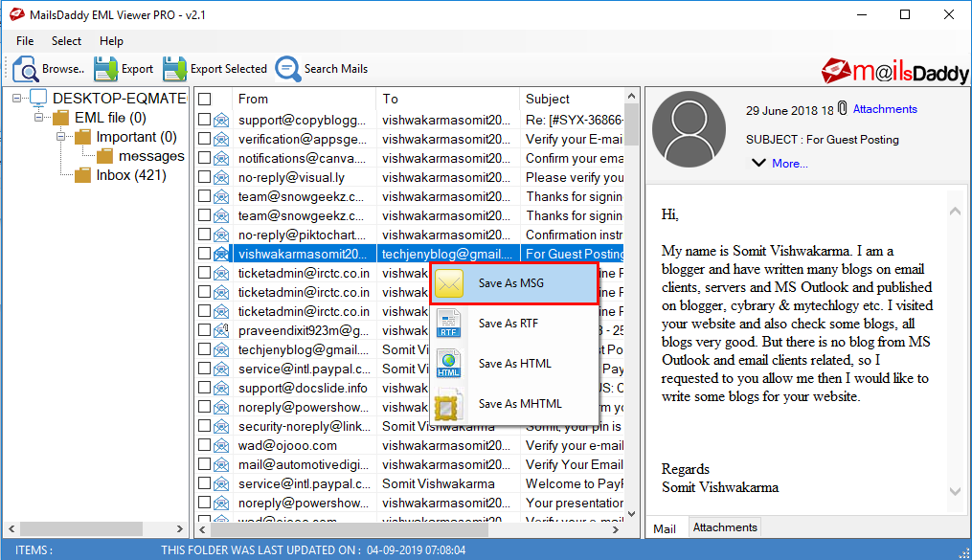972x560 pixels.
Task: Sort by the From column header
Action: click(304, 100)
